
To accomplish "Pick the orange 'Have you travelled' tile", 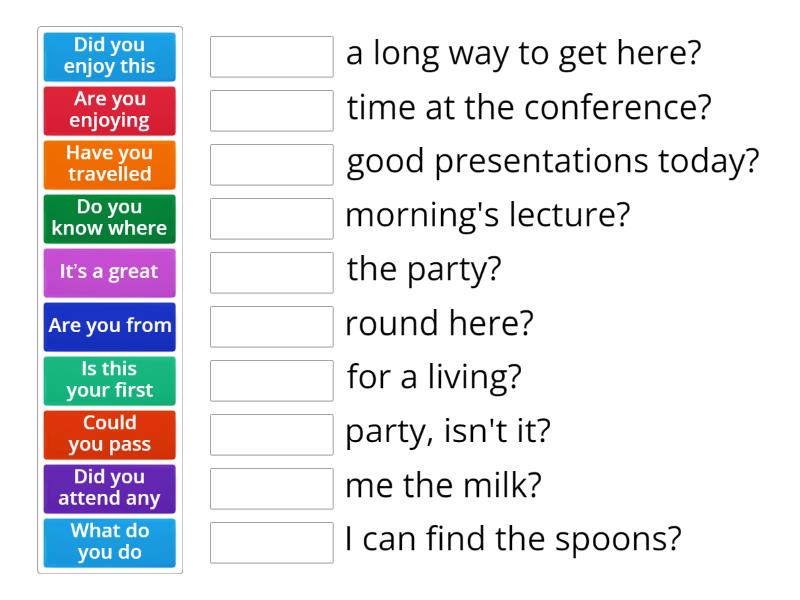I will (110, 165).
